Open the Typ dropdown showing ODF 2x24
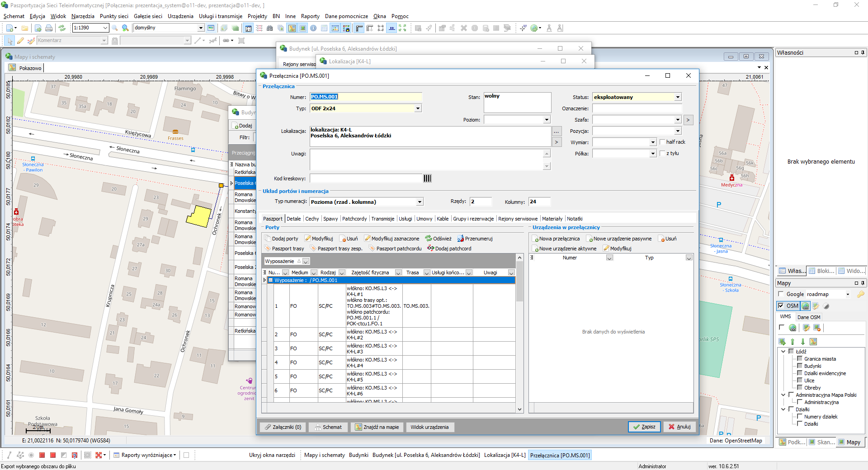 [x=418, y=108]
